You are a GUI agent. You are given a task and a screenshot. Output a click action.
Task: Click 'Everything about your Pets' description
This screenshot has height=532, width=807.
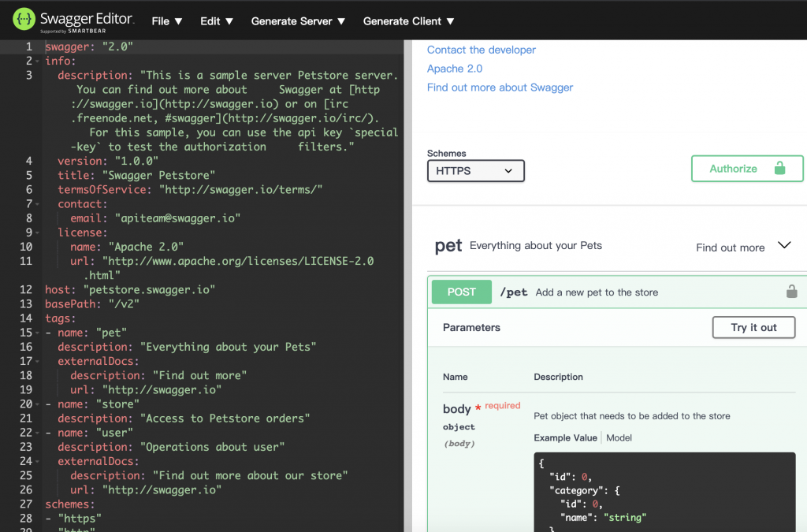point(535,245)
